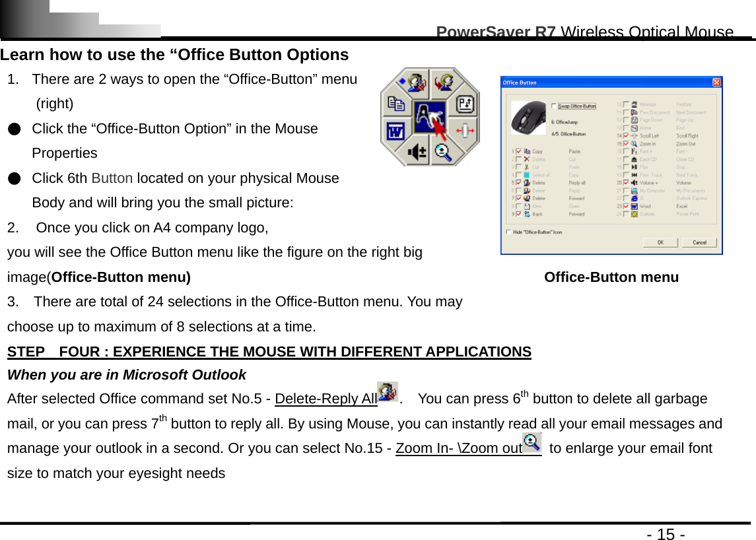Screen dimensions: 756x540
Task: Uncheck row 15 Zoom In checkbox
Action: coord(627,144)
